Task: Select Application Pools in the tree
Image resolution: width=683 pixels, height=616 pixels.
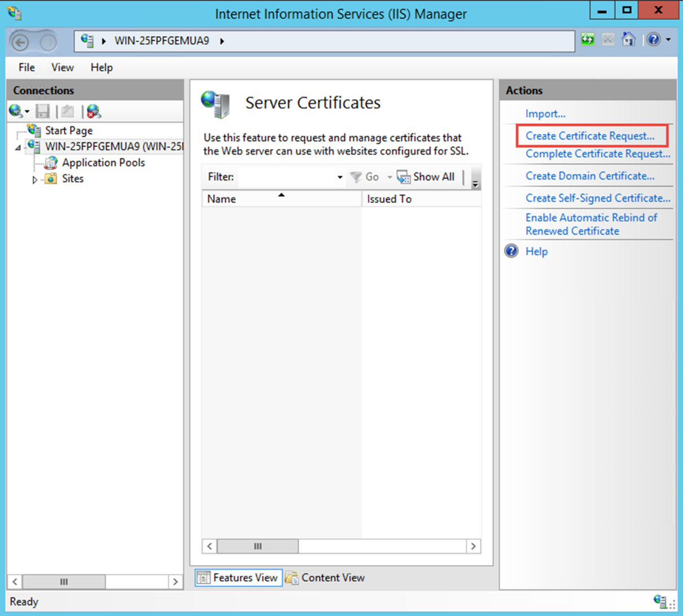Action: [x=103, y=162]
